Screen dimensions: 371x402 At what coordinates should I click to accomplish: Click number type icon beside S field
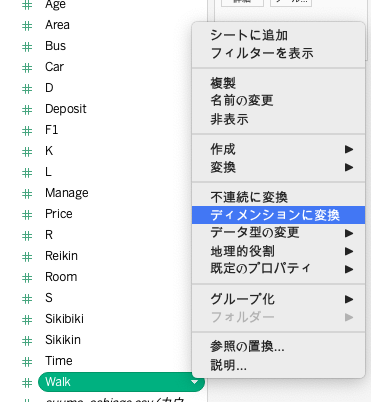27,299
